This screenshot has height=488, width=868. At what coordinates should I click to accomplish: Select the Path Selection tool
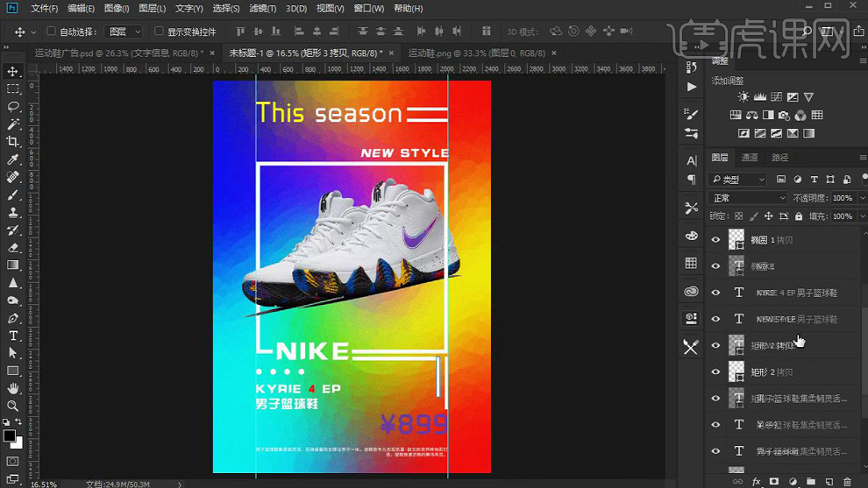[x=13, y=353]
